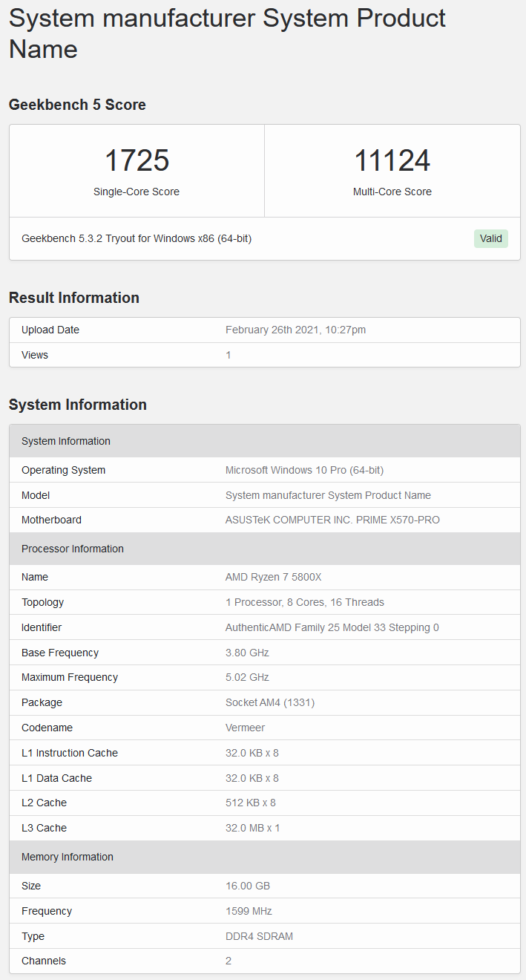
Task: Select motherboard value 'ASUSTeK COMPUTER INC. PRIME X570-PRO'
Action: click(332, 520)
